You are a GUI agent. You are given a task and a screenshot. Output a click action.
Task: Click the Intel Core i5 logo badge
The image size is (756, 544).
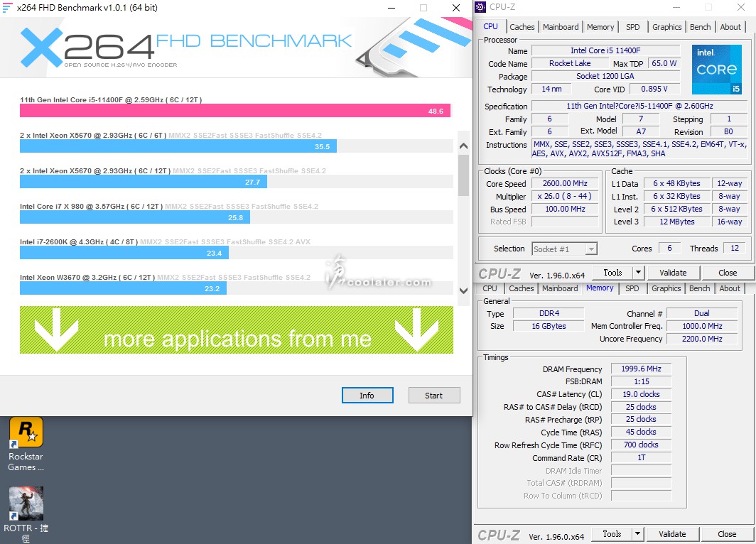[716, 70]
